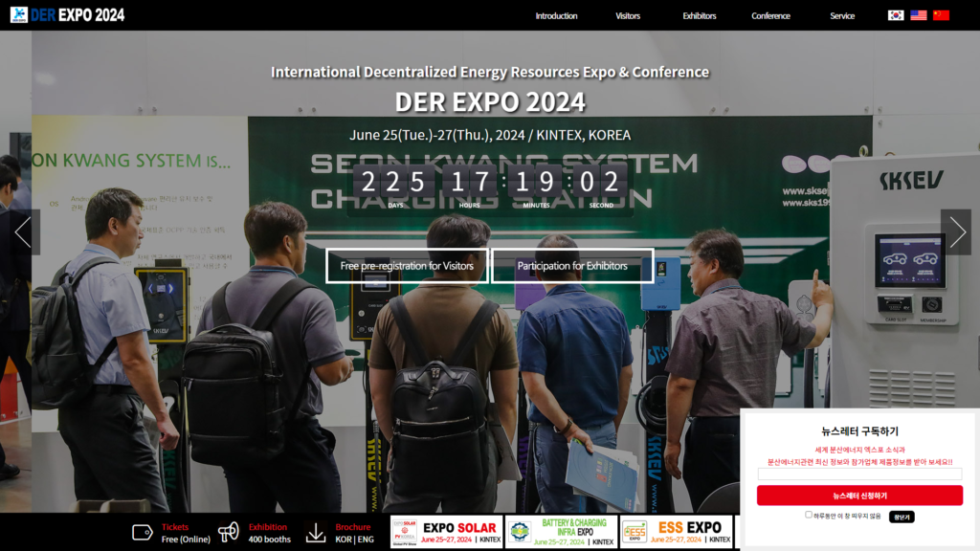Check the don't show today checkbox
The width and height of the screenshot is (980, 551).
click(x=808, y=515)
